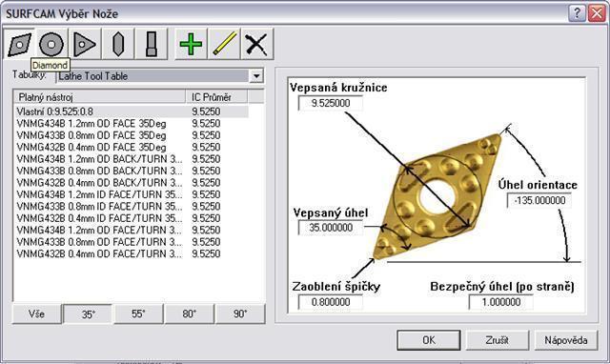Image resolution: width=610 pixels, height=364 pixels.
Task: Choose the groove tool shape icon
Action: pos(151,44)
